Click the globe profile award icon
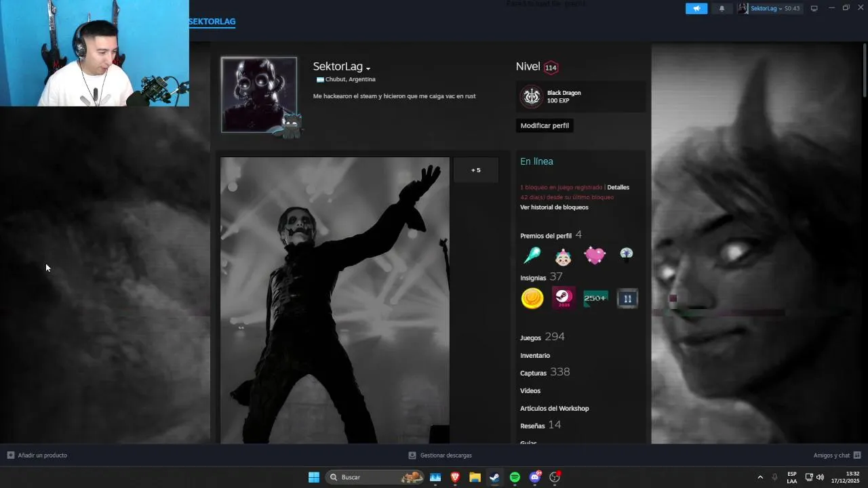 pos(627,255)
